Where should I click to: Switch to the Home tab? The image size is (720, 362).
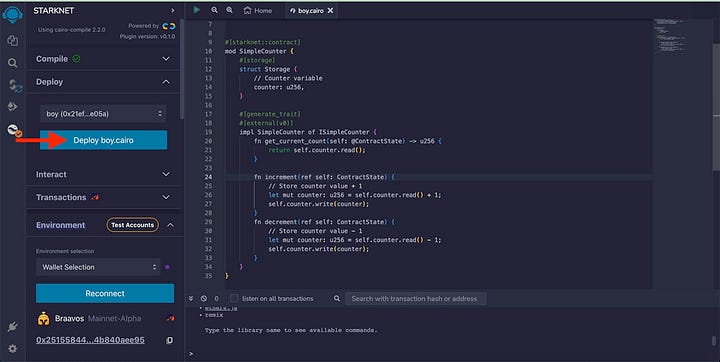coord(258,11)
